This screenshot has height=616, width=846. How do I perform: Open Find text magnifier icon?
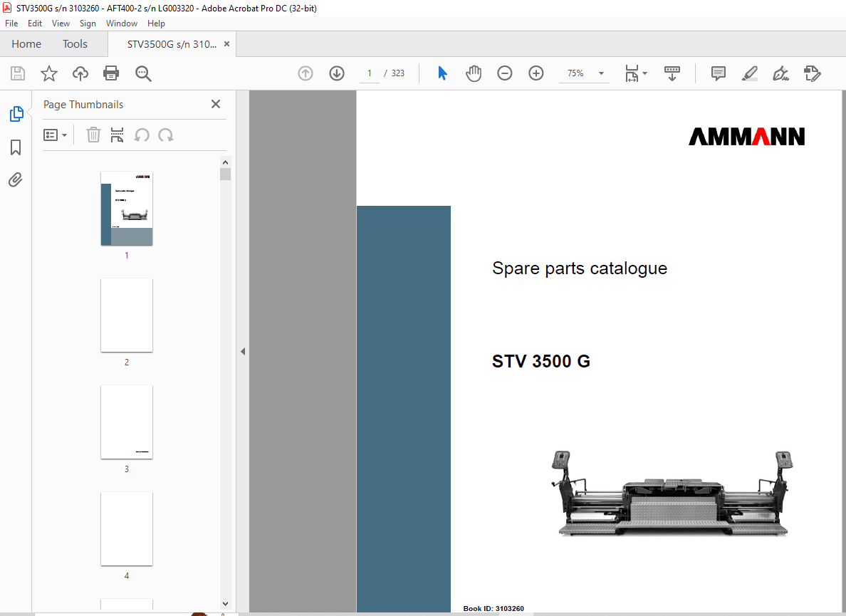143,73
